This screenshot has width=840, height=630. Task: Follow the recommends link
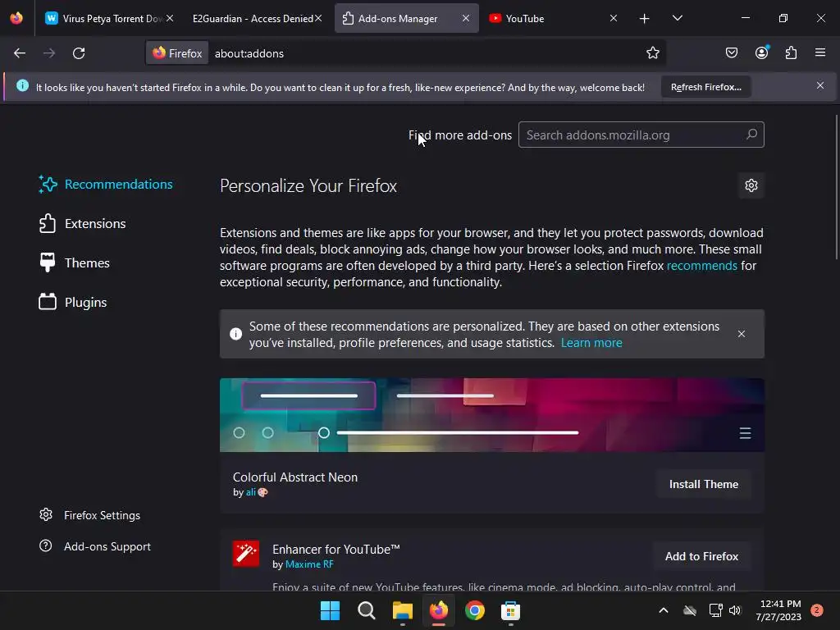coord(702,266)
